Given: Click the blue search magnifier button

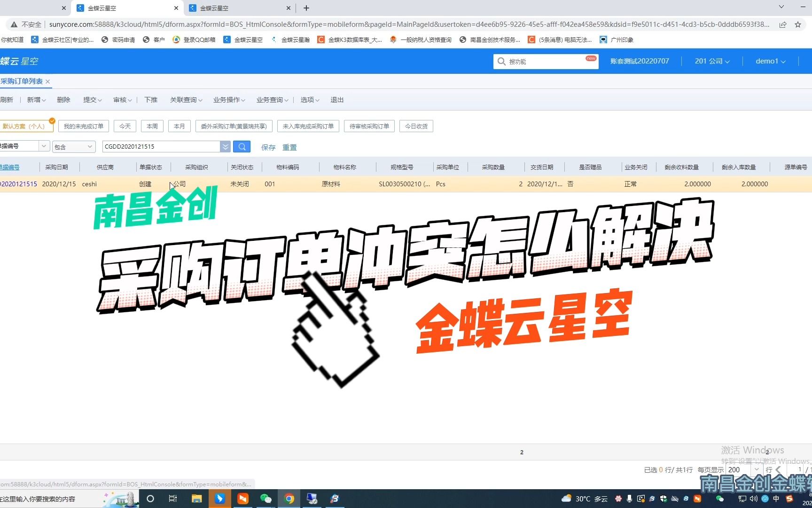Looking at the screenshot, I should click(242, 146).
